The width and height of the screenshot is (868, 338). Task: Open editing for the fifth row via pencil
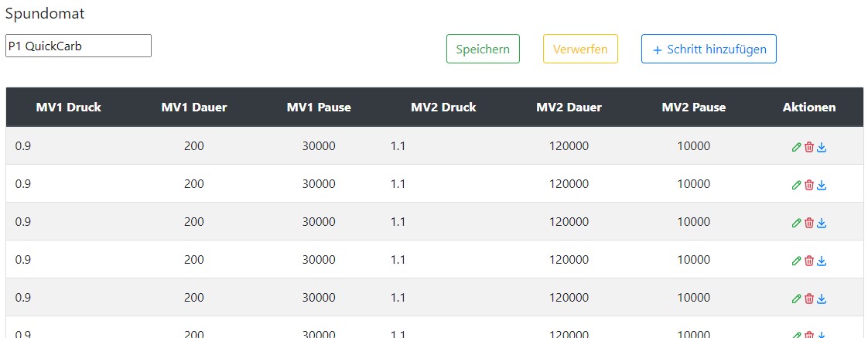pos(796,299)
